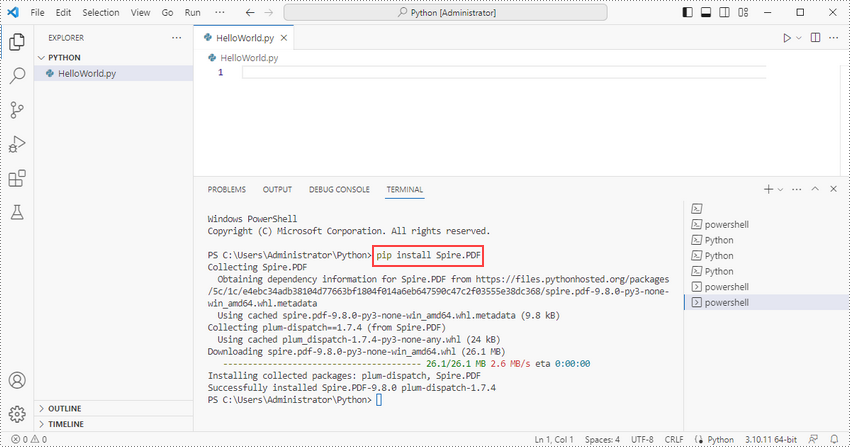Go forward with the right arrow
This screenshot has width=850, height=447.
tap(268, 12)
